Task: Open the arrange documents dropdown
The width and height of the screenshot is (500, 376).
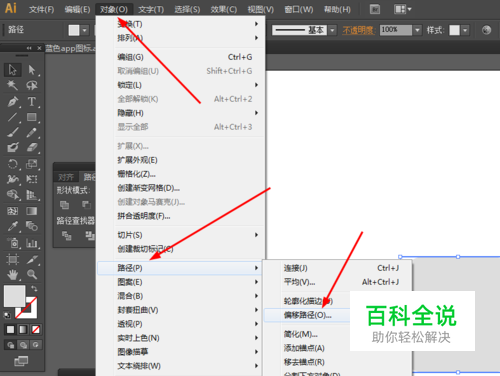Action: pos(402,9)
